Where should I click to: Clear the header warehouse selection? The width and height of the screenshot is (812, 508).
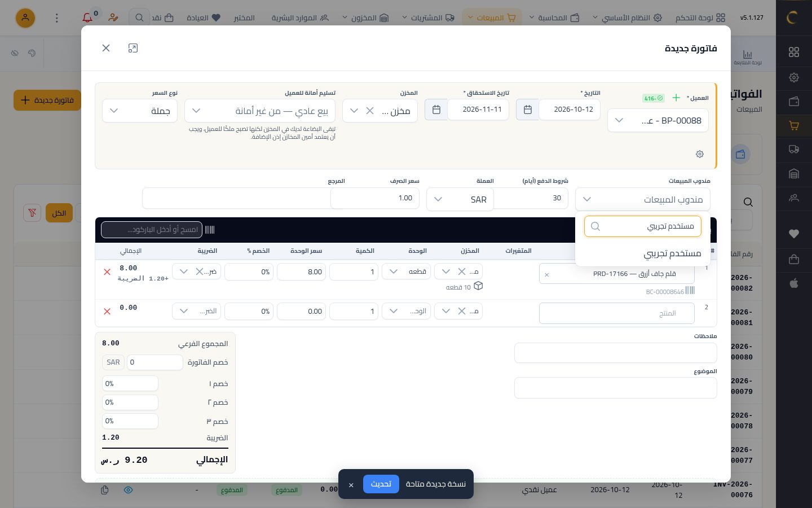[x=370, y=111]
